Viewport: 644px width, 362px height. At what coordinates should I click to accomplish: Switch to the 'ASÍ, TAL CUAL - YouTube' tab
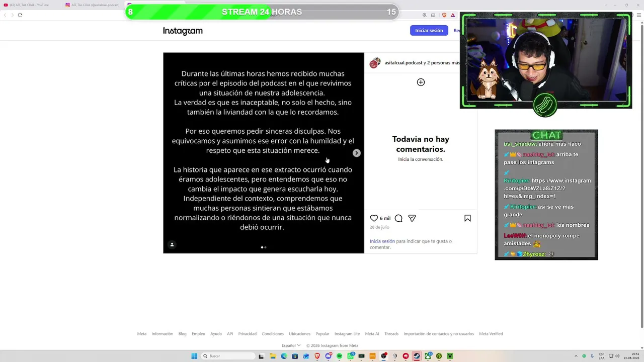pos(30,5)
